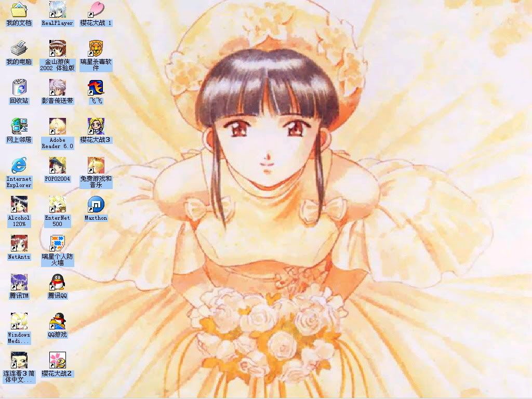532x399 pixels.
Task: Click the 樱花大战3 desktop shortcut
Action: click(x=96, y=126)
